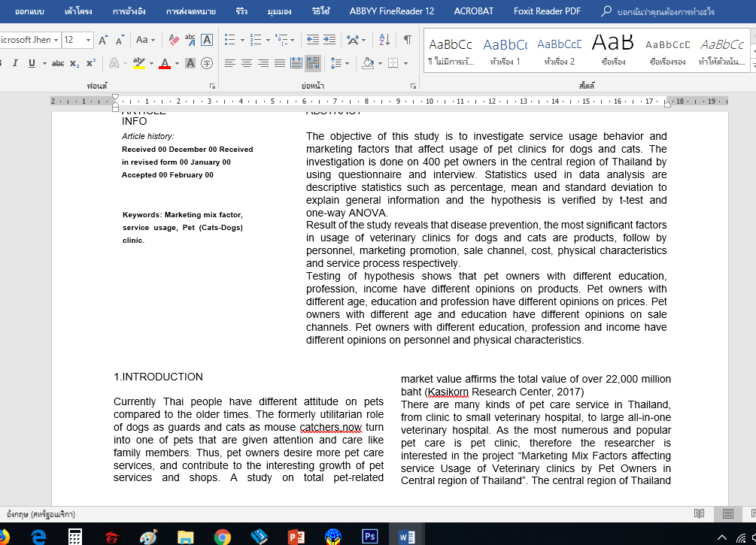Expand borders dropdown arrow
This screenshot has width=756, height=545.
pyautogui.click(x=405, y=63)
